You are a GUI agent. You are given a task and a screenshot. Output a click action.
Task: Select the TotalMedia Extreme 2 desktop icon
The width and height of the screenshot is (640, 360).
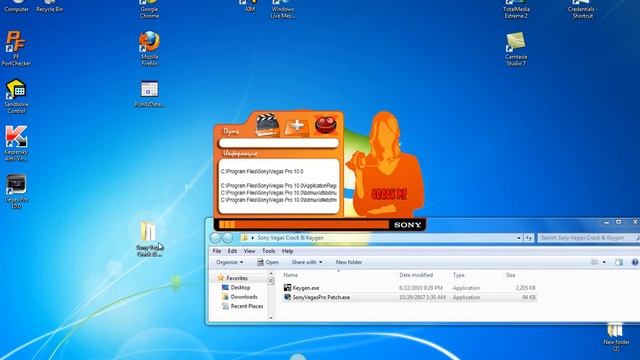point(516,10)
